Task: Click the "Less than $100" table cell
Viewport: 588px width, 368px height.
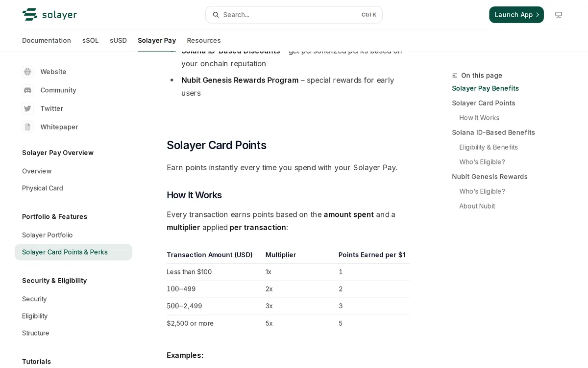Action: tap(189, 272)
